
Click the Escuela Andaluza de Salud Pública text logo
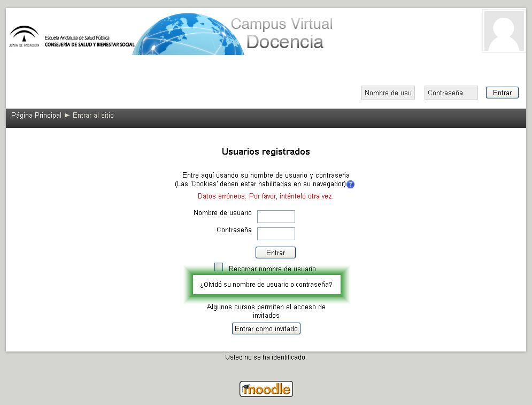pyautogui.click(x=89, y=41)
